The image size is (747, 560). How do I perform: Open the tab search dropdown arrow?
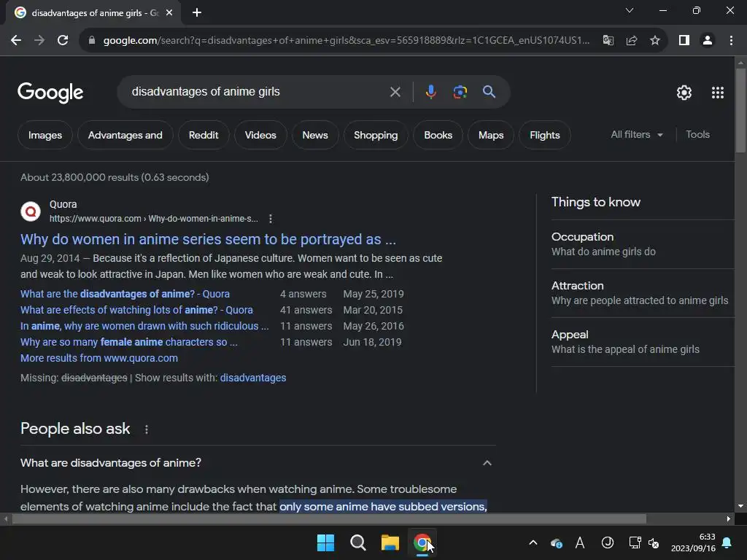[x=630, y=10]
